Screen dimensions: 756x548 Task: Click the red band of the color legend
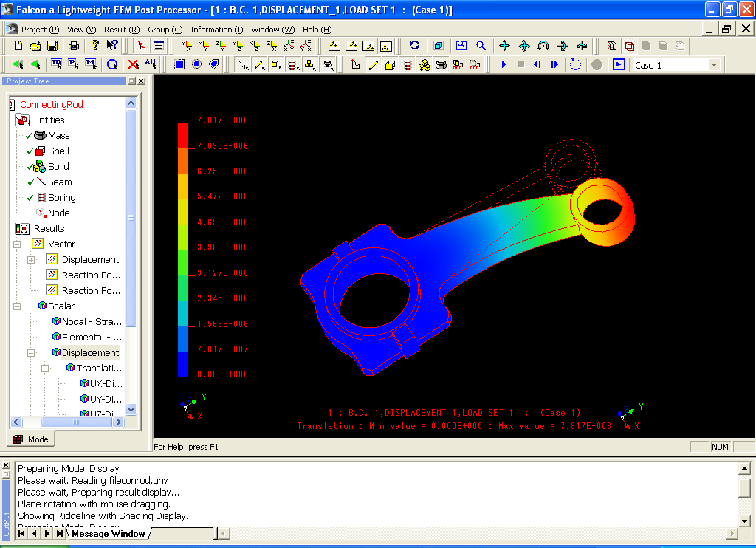[183, 136]
